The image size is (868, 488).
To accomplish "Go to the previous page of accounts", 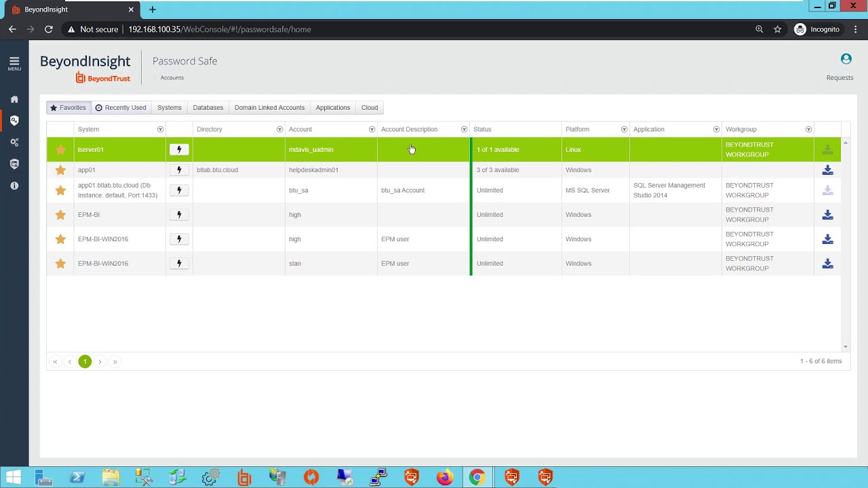I will click(x=70, y=362).
